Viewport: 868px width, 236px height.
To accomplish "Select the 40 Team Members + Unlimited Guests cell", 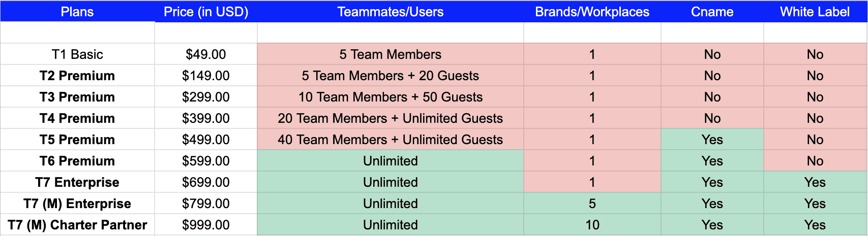I will click(390, 140).
